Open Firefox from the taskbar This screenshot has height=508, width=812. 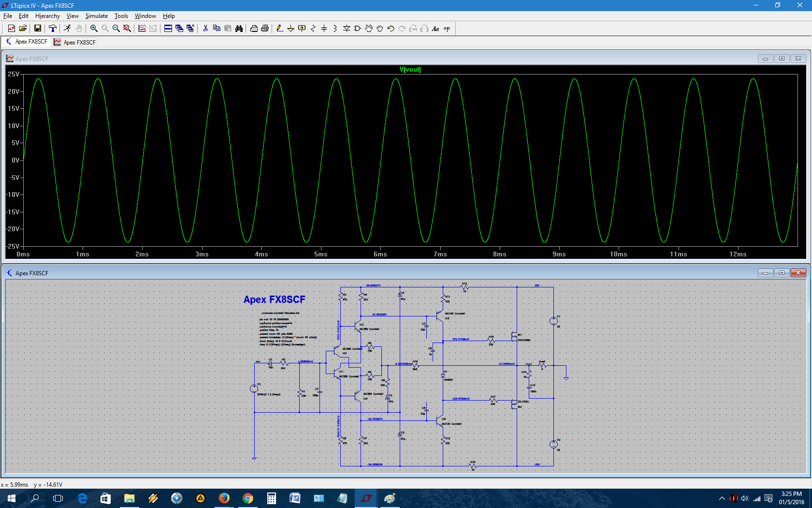click(224, 498)
